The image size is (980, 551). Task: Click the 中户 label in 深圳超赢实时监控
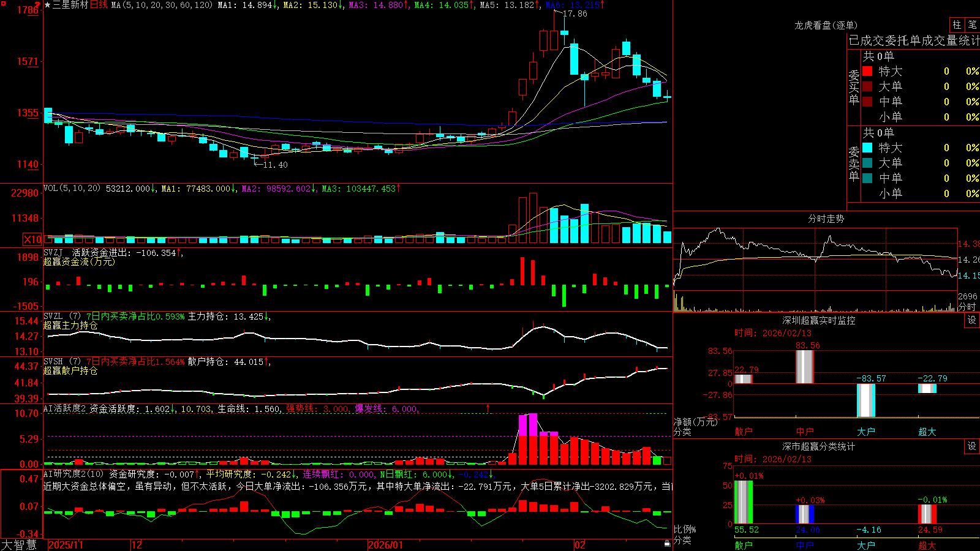[805, 432]
